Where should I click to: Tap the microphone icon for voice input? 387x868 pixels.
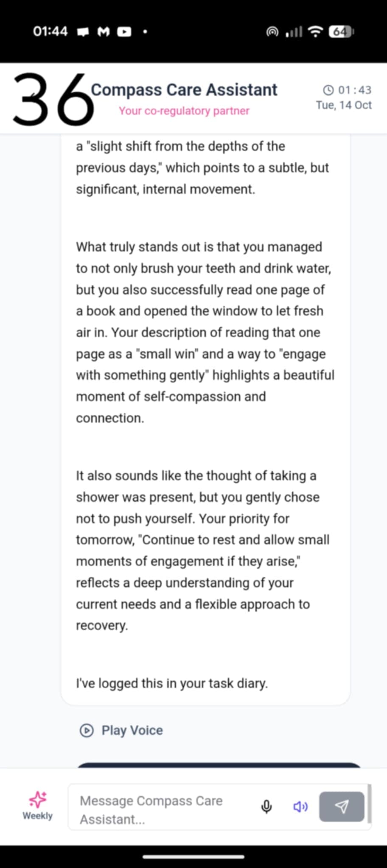[266, 807]
